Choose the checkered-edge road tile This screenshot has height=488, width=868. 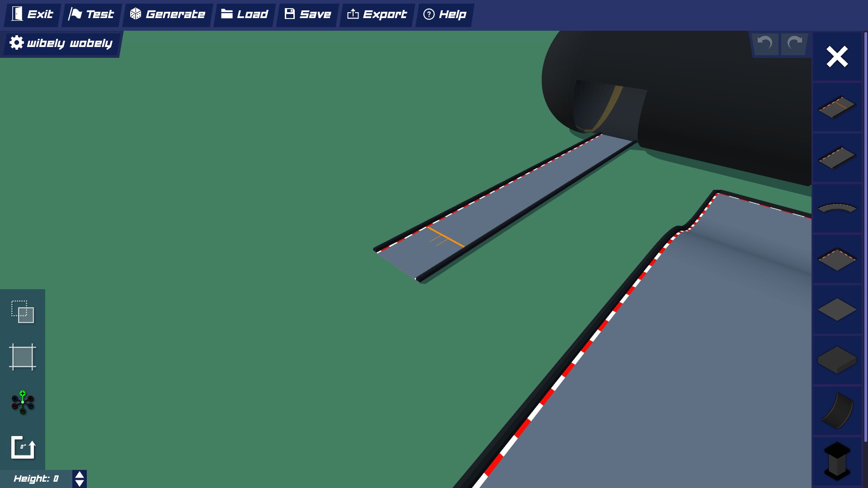(x=837, y=259)
